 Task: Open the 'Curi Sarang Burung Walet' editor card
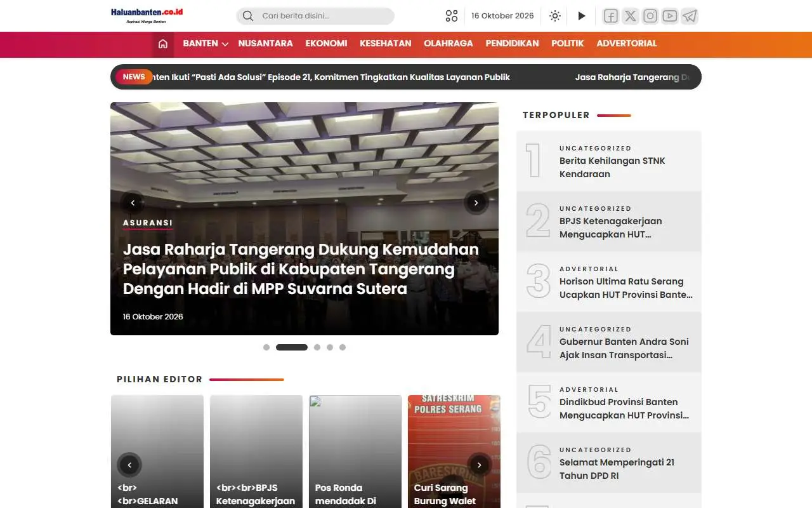click(454, 451)
